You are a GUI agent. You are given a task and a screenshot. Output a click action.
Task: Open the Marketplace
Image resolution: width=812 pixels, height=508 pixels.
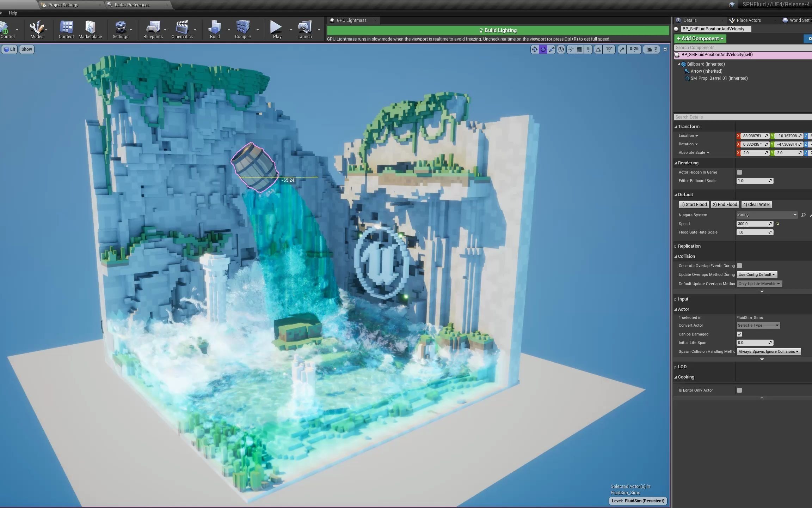pos(90,30)
